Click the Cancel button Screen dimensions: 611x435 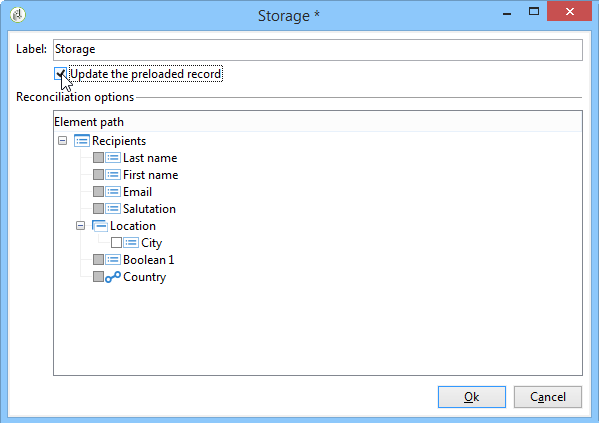(548, 397)
